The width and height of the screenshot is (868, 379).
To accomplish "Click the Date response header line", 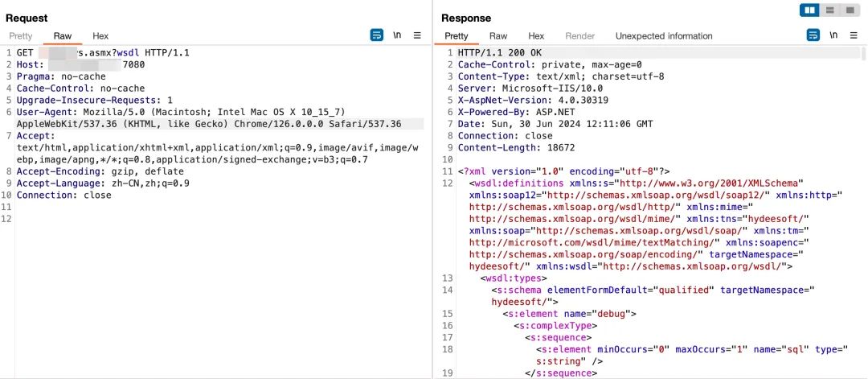I will [555, 124].
